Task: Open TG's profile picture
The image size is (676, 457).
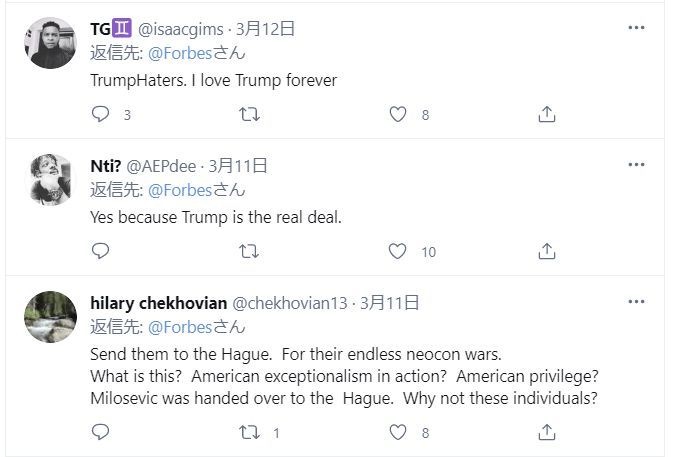Action: (50, 43)
